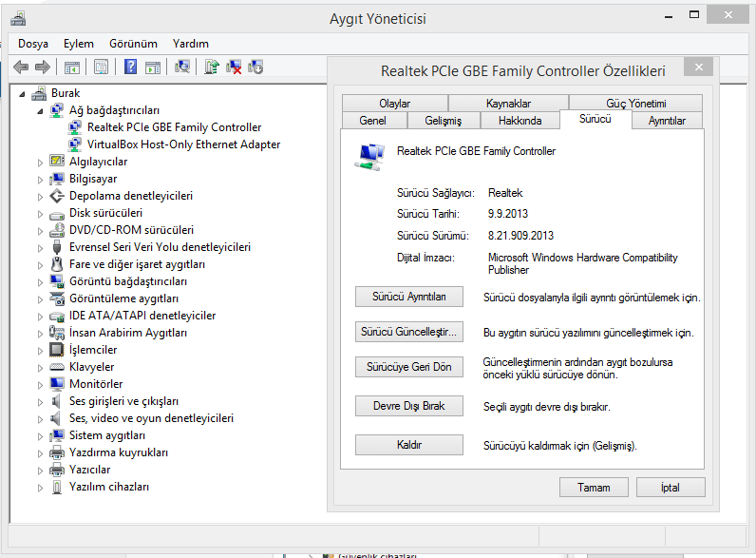The width and height of the screenshot is (756, 558).
Task: Open the Görünüm menu
Action: tap(133, 44)
